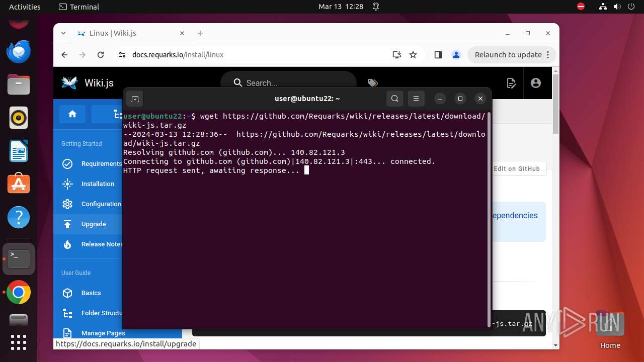
Task: Open the Wiki.js tags browser icon
Action: click(x=372, y=83)
